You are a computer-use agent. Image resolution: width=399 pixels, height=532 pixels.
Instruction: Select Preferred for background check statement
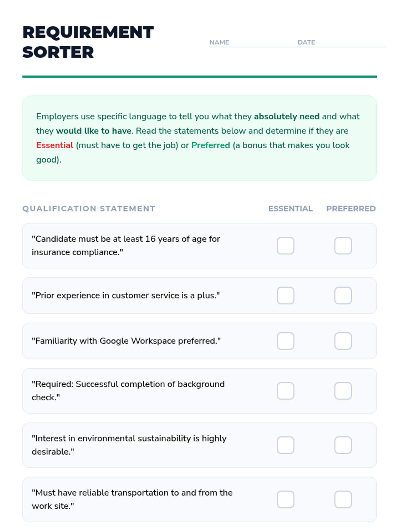point(343,391)
